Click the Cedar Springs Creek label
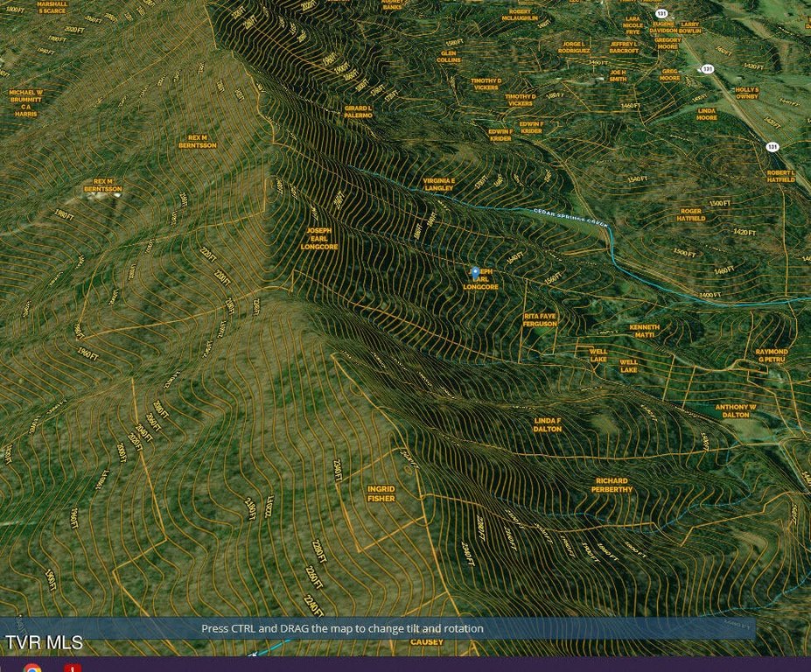 click(570, 217)
